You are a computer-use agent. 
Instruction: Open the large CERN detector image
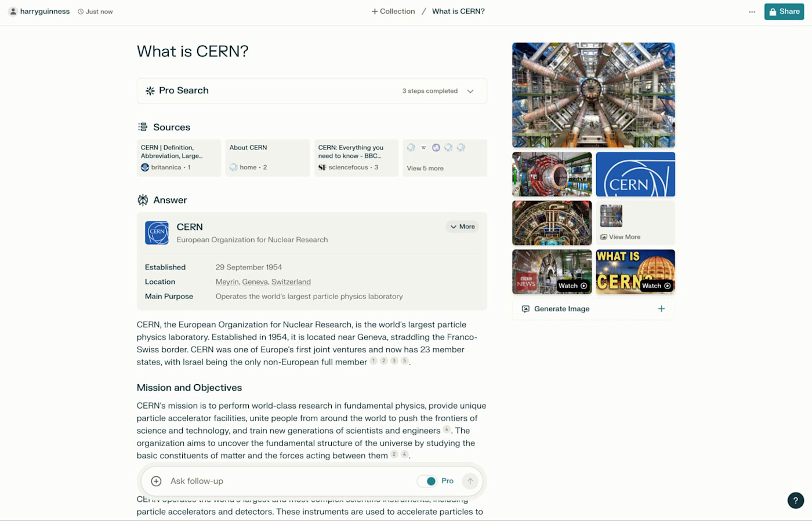click(593, 95)
